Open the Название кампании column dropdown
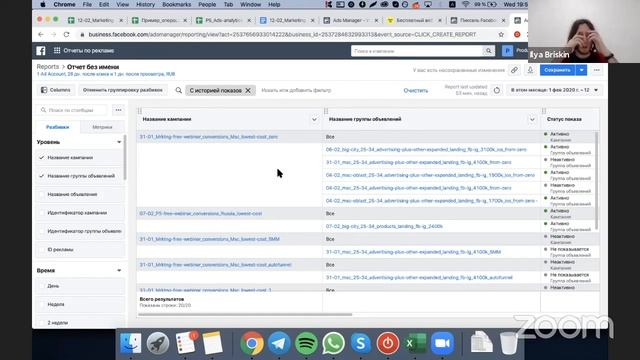This screenshot has width=640, height=360. [x=314, y=120]
